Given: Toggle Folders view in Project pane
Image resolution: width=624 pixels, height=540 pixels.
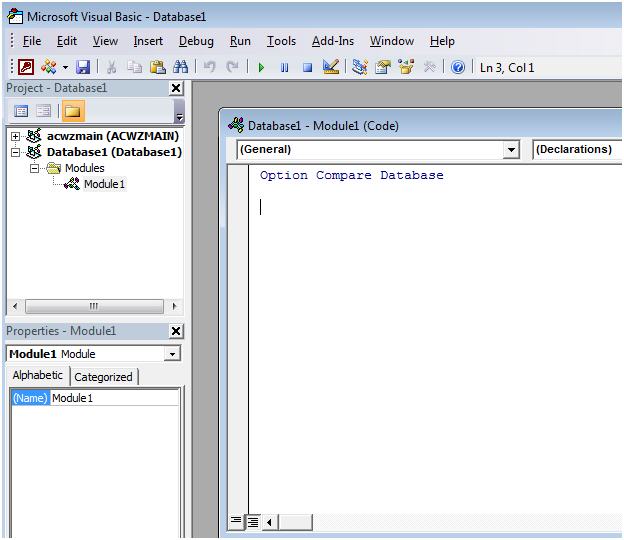Looking at the screenshot, I should coord(72,111).
